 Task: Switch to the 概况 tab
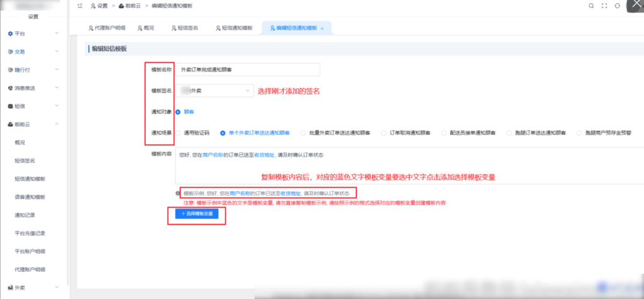[146, 28]
